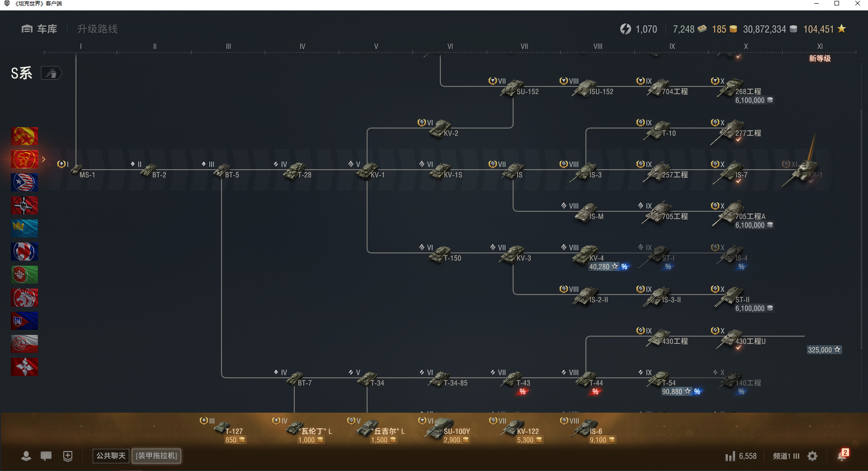
Task: Click the 频道1 voice channel indicator
Action: [786, 456]
